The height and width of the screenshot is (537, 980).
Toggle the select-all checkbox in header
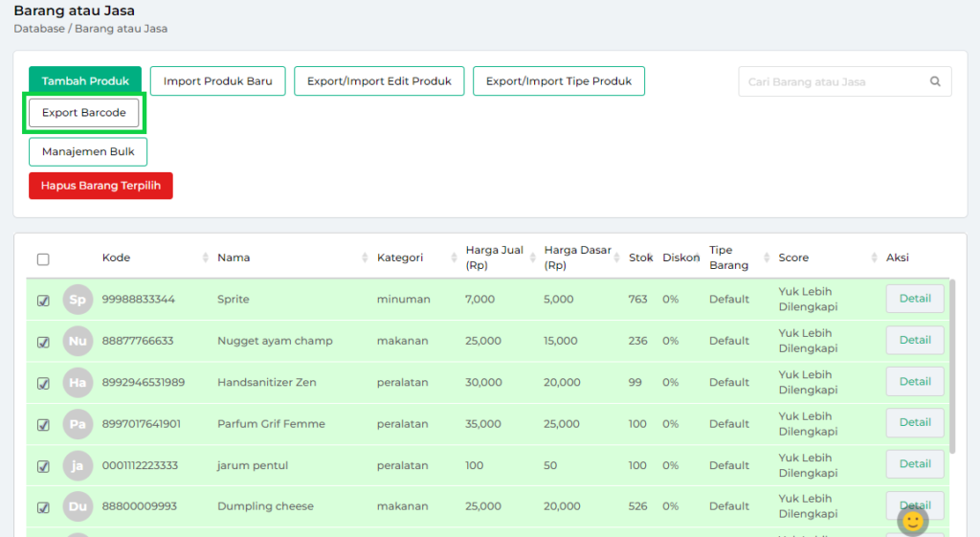(x=43, y=259)
